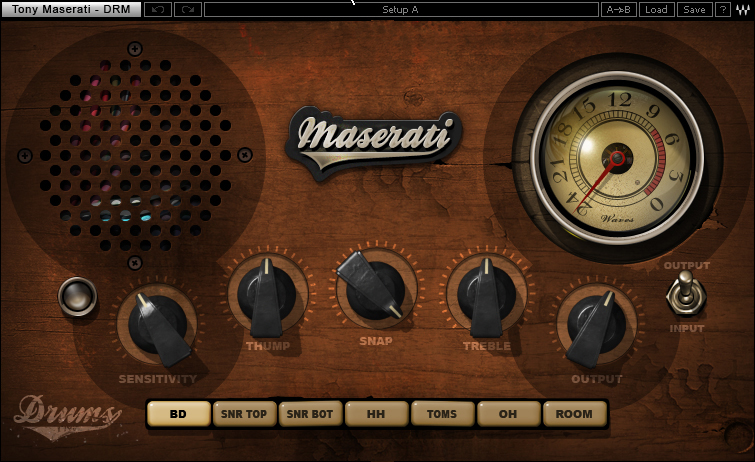Choose the ROOM mode button
Viewport: 755px width, 462px height.
pos(574,414)
